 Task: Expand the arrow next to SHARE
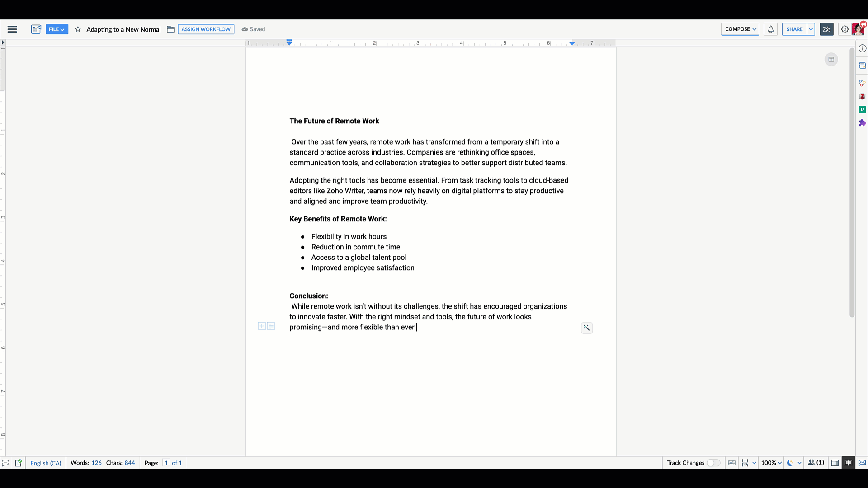click(811, 29)
